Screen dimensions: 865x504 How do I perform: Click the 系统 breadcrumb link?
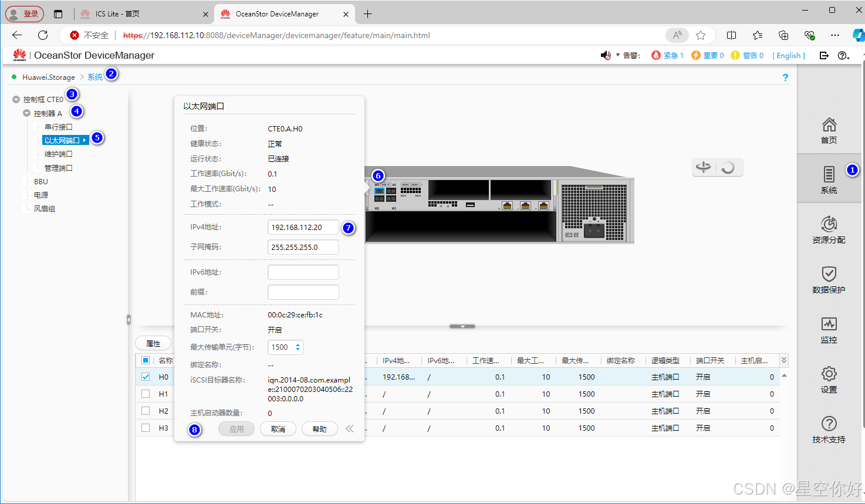pos(95,77)
